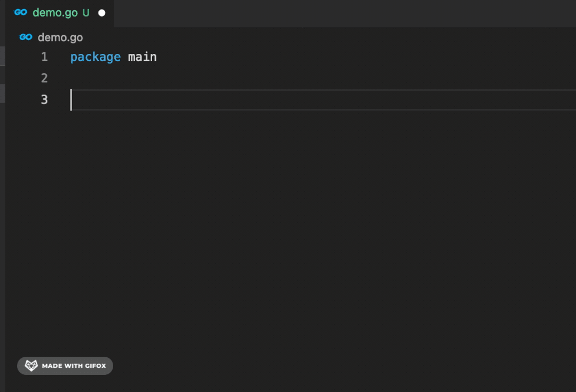
Task: Click the blue "package" keyword
Action: 96,57
